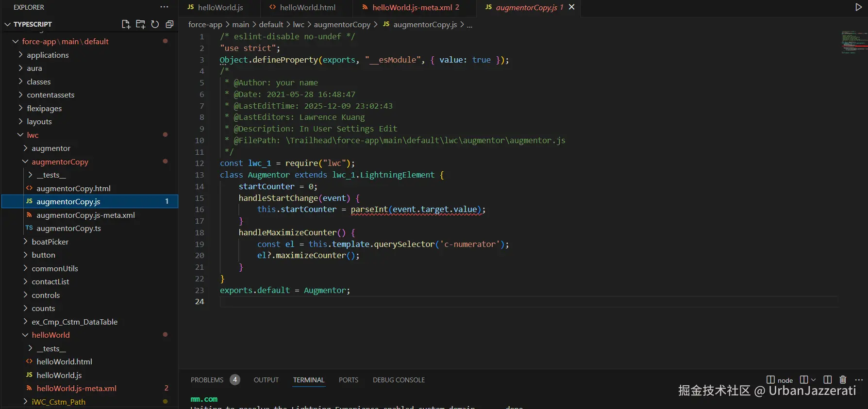The width and height of the screenshot is (868, 409).
Task: Switch to the DEBUG CONSOLE tab
Action: coord(399,380)
